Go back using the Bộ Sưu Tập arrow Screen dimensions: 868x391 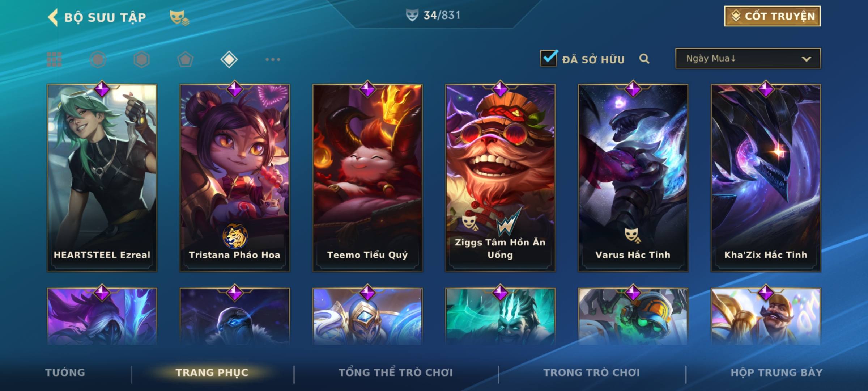pos(53,17)
